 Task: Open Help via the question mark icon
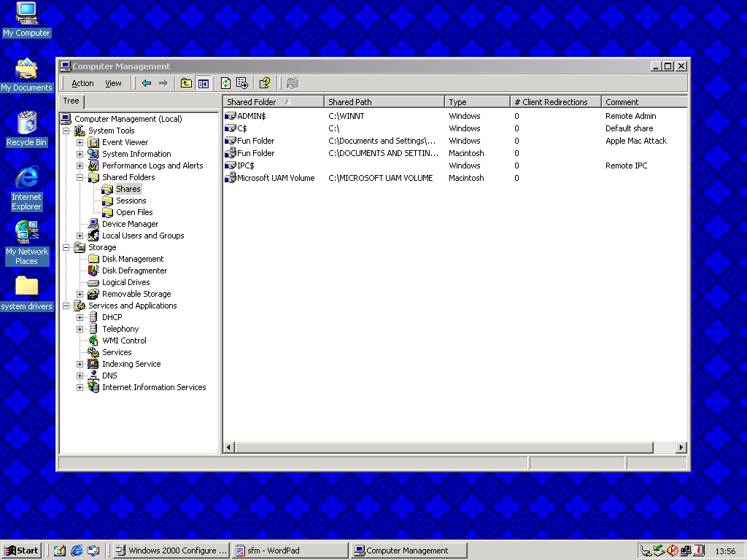pos(265,83)
